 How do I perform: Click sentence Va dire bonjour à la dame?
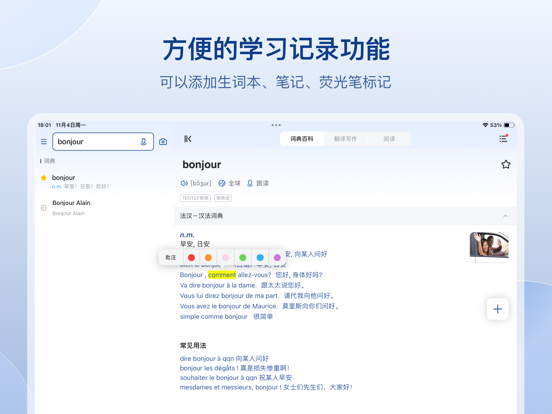pyautogui.click(x=218, y=285)
